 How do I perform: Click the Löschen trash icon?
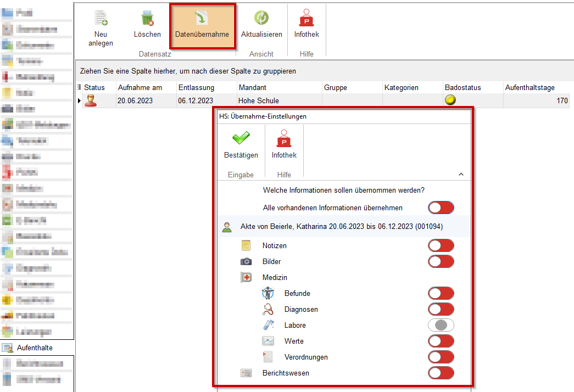pyautogui.click(x=147, y=19)
